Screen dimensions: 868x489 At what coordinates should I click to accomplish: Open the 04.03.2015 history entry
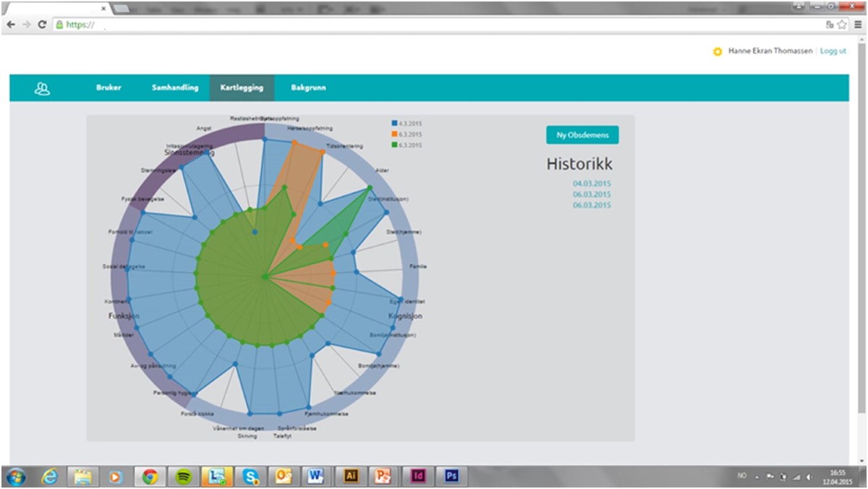[x=592, y=184]
